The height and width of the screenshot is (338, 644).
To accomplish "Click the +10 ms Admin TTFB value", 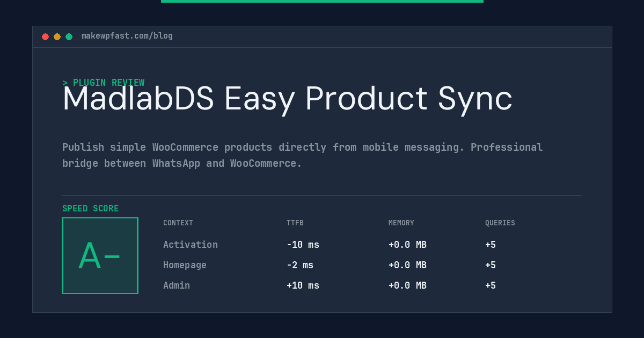I will 303,285.
